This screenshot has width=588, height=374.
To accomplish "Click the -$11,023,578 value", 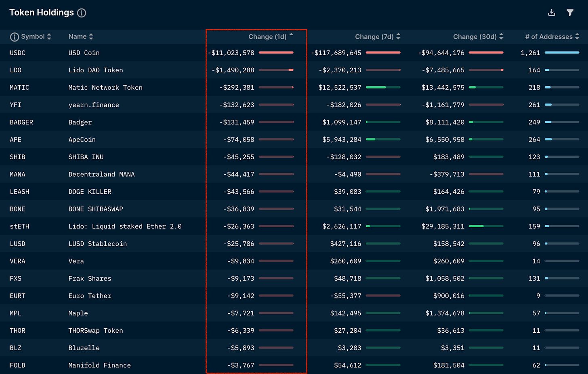I will point(231,53).
